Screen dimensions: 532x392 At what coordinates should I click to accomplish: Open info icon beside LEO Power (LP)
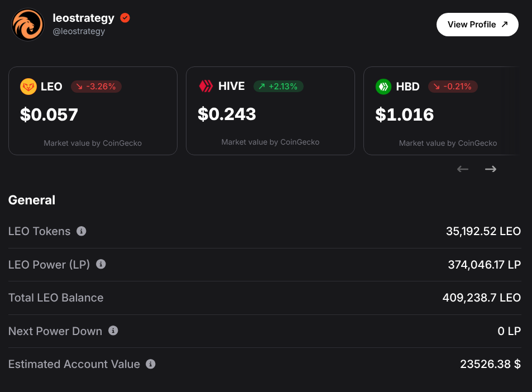pyautogui.click(x=101, y=264)
